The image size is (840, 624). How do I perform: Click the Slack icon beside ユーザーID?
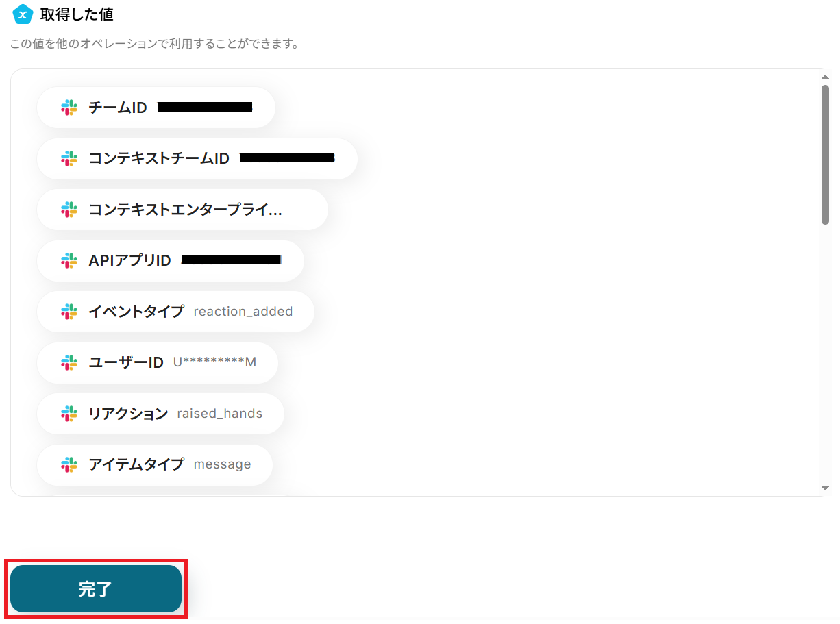click(69, 362)
